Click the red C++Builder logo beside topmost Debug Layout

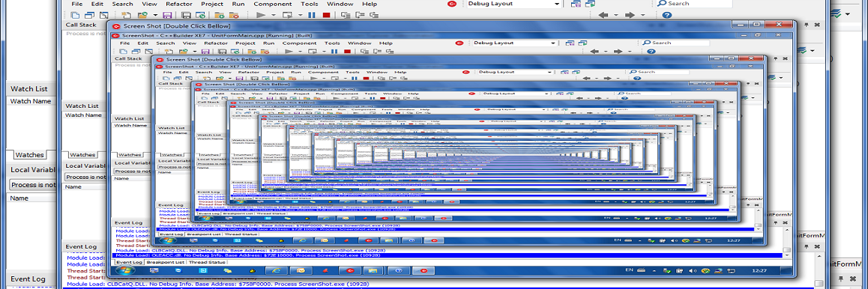click(x=452, y=4)
